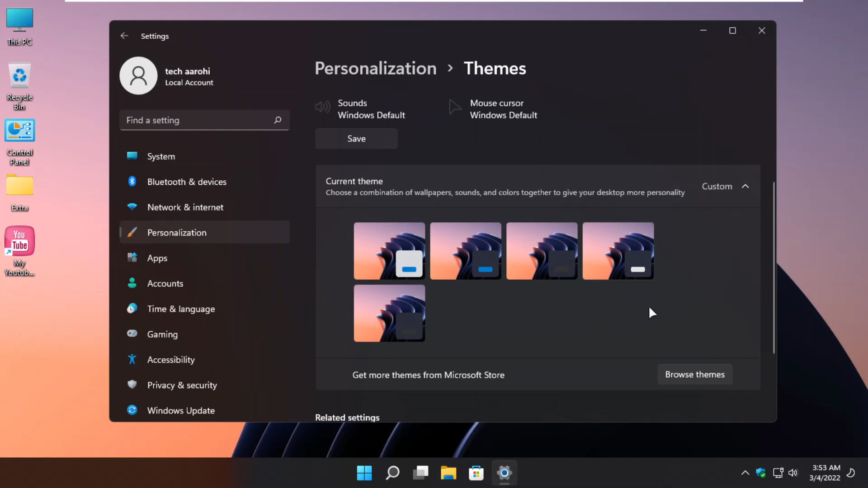Viewport: 868px width, 488px height.
Task: Open This PC desktop icon
Action: point(19,26)
